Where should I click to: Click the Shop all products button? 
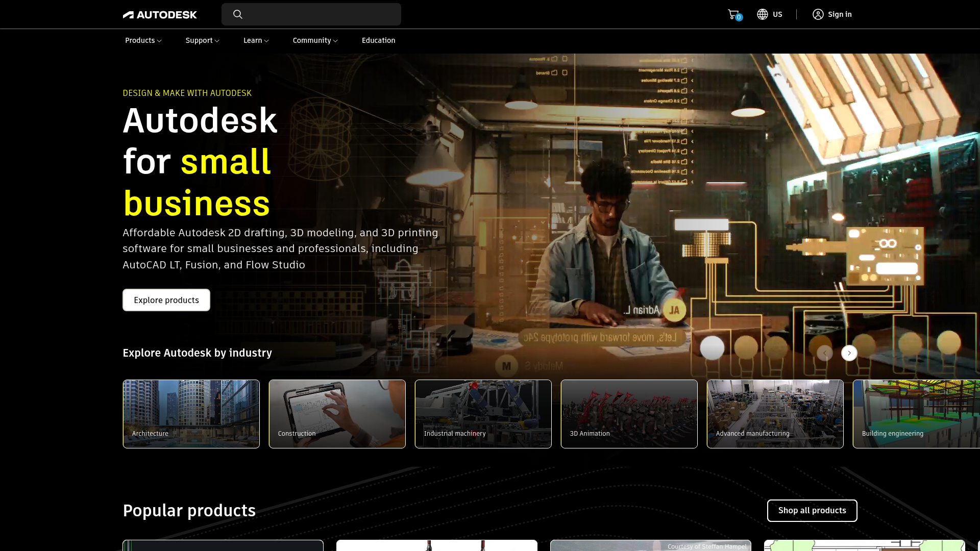[812, 511]
